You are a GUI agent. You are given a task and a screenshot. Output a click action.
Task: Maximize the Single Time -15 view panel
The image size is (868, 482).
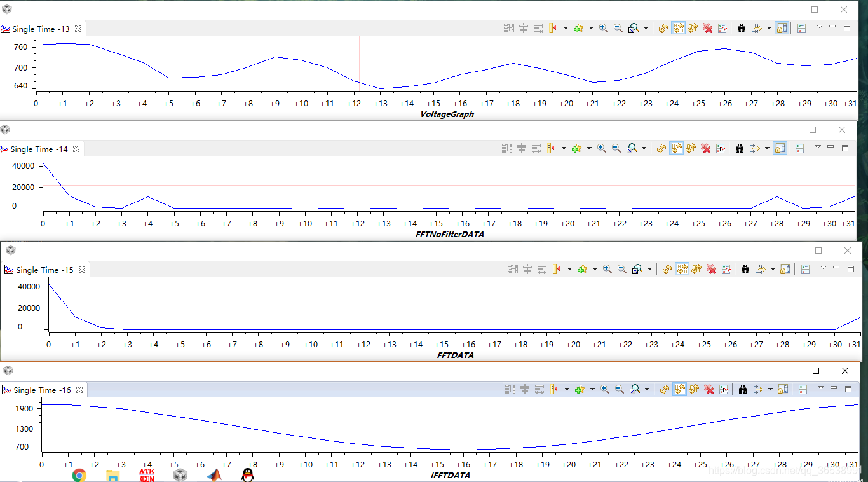[x=851, y=269]
